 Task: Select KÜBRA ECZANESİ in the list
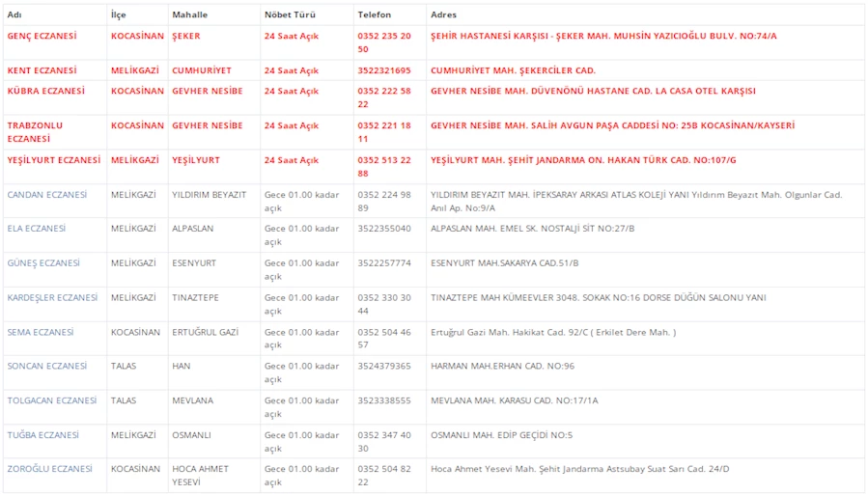click(45, 91)
